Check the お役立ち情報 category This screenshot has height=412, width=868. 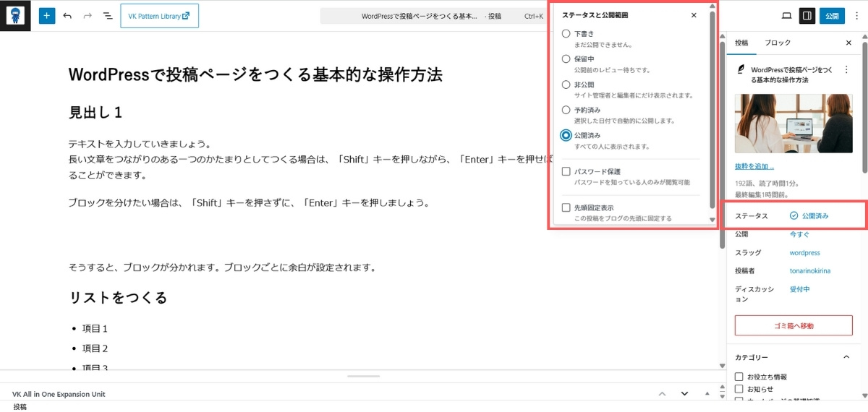tap(739, 377)
